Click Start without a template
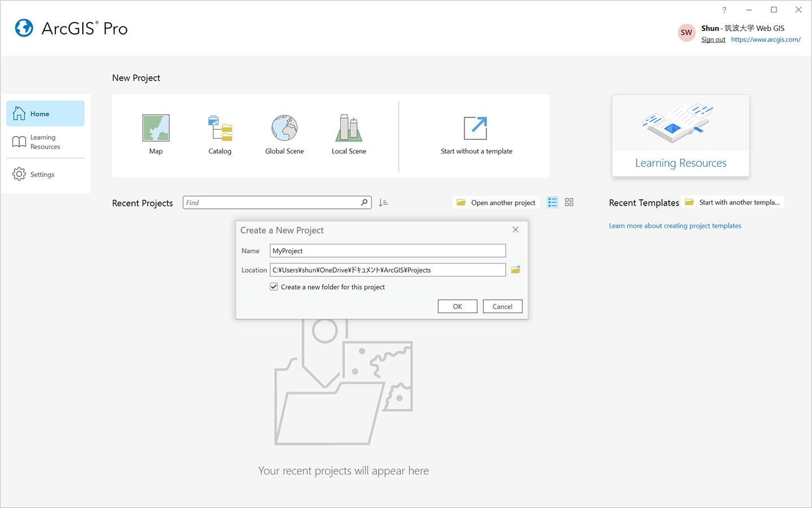The height and width of the screenshot is (508, 812). 476,135
